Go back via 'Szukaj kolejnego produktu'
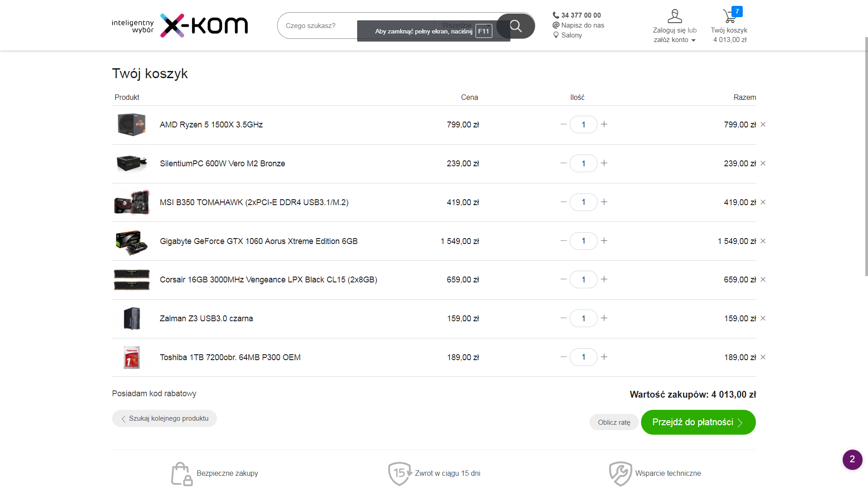This screenshot has width=868, height=488. tap(165, 418)
